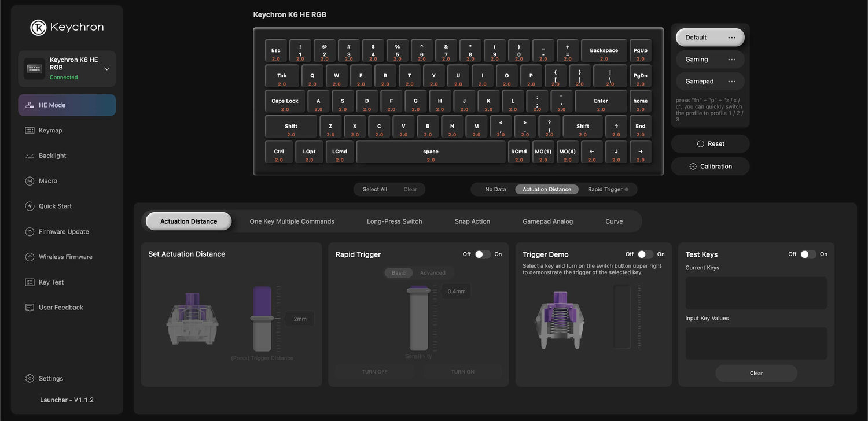Click the Quick Start lightning icon
This screenshot has width=868, height=421.
(30, 206)
